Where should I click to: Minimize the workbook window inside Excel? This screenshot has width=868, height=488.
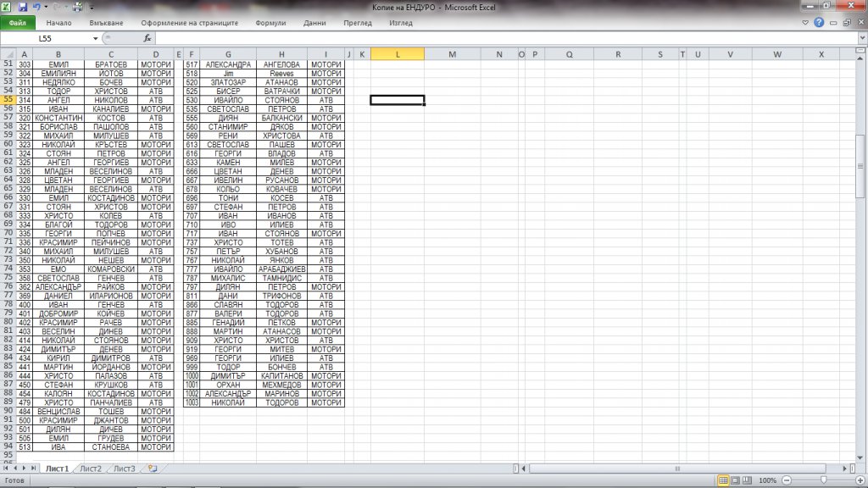pos(833,23)
